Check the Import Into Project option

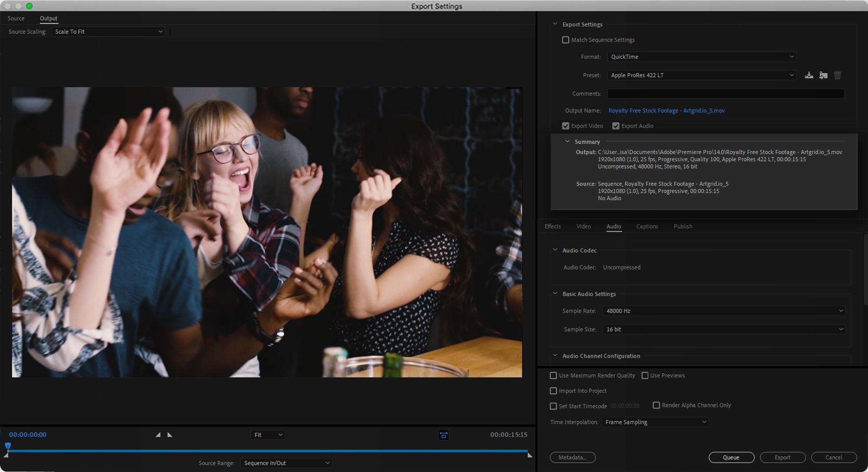(x=553, y=391)
